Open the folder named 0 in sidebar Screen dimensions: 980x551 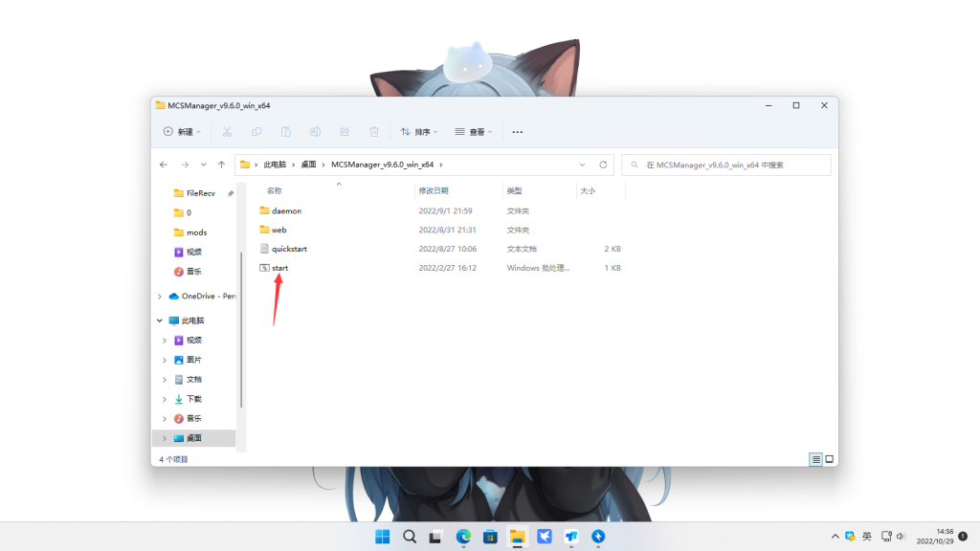(x=183, y=213)
